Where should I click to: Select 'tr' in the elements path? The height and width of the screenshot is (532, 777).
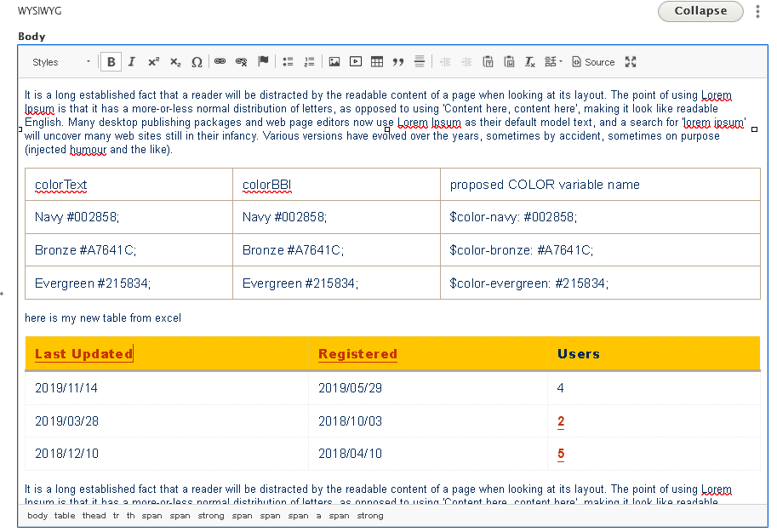[116, 516]
